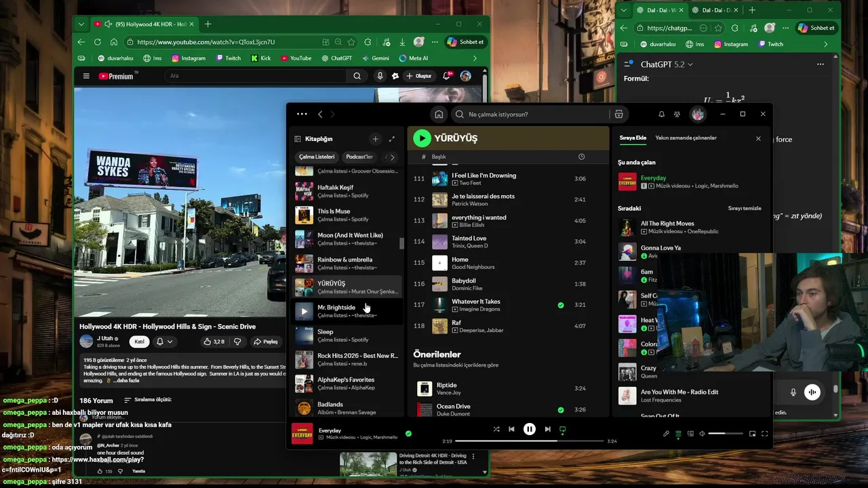Open Spotify three-dots main menu

pos(302,114)
